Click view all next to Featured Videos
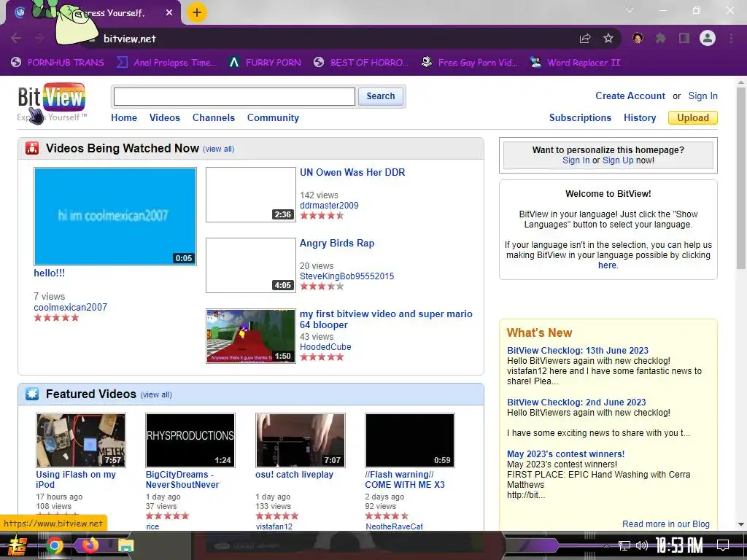 pos(156,394)
